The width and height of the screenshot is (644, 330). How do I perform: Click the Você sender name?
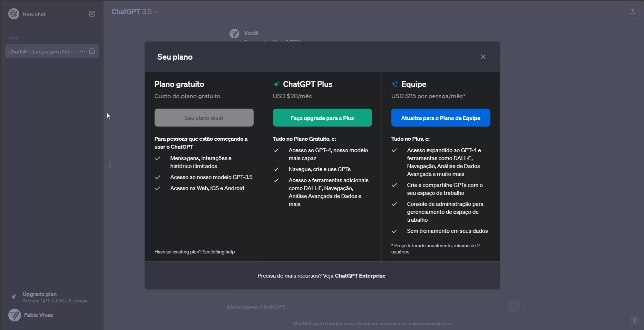pyautogui.click(x=251, y=33)
